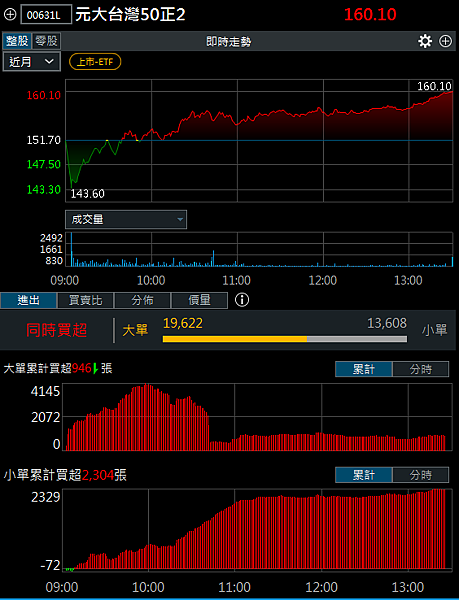The image size is (459, 600).
Task: Expand the 成交量 indicator dropdown
Action: 126,219
